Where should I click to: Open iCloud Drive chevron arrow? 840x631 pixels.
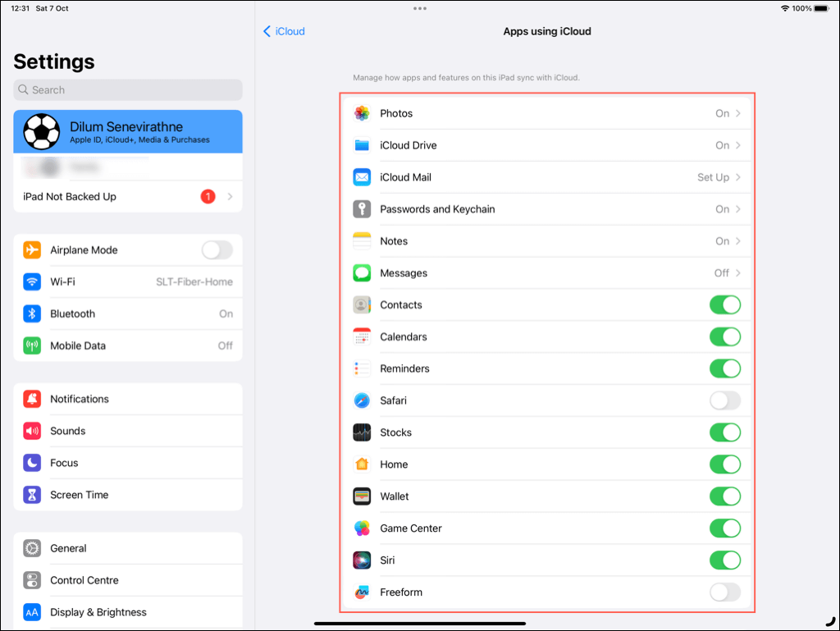tap(738, 145)
